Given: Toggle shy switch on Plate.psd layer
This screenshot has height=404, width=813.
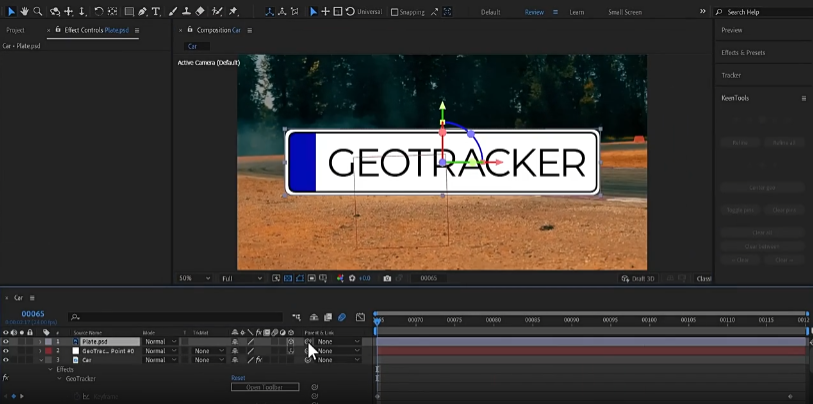Looking at the screenshot, I should coord(235,342).
